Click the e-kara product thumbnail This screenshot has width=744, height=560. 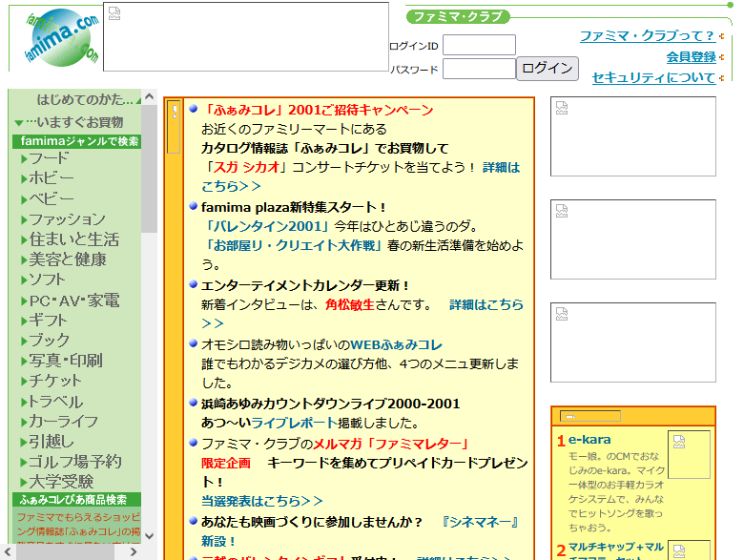(689, 454)
